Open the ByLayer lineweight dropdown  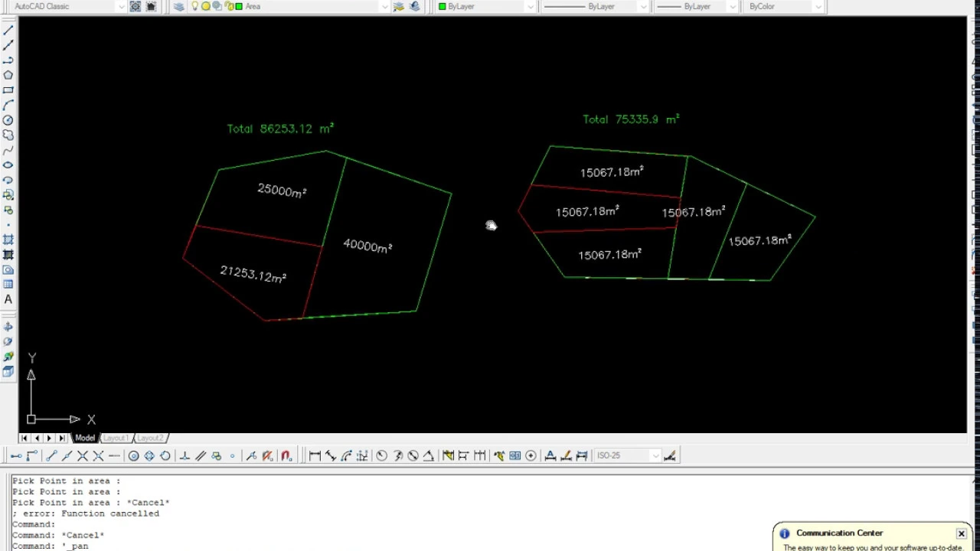pyautogui.click(x=733, y=6)
